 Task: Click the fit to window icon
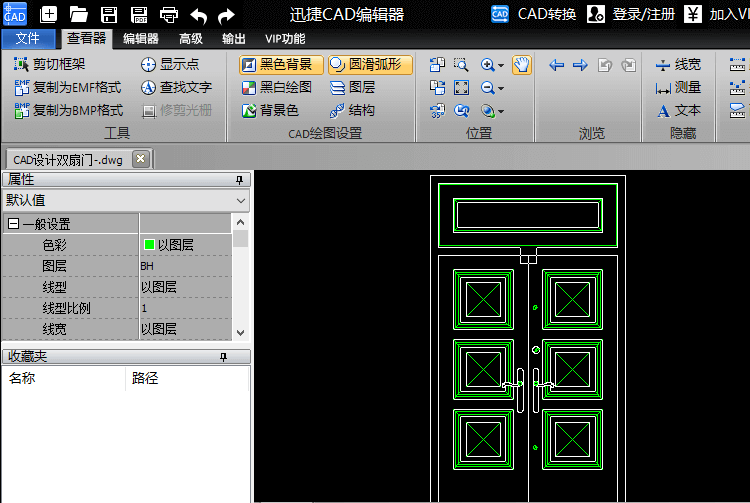pos(461,87)
